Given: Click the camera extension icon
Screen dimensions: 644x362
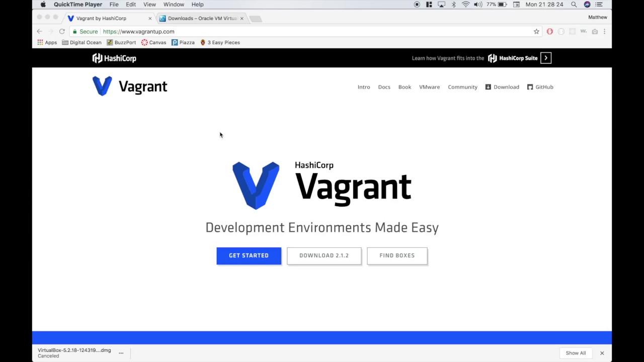Looking at the screenshot, I should coord(595,32).
